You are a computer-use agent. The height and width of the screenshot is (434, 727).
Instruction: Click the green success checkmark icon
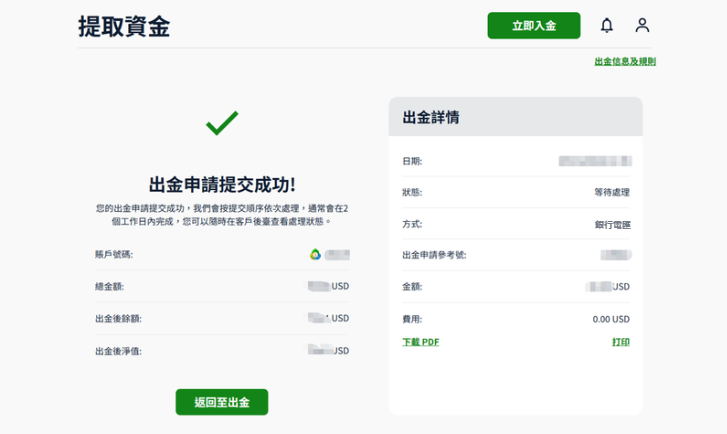coord(222,123)
